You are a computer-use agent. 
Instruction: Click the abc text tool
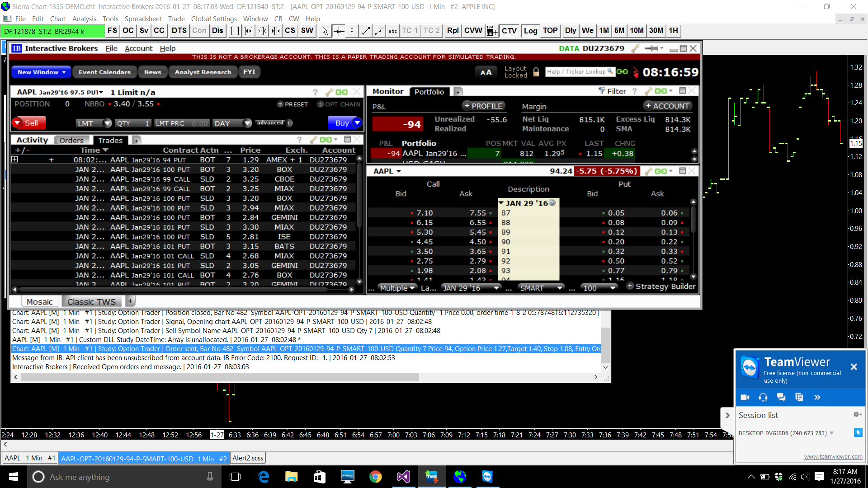(x=393, y=31)
